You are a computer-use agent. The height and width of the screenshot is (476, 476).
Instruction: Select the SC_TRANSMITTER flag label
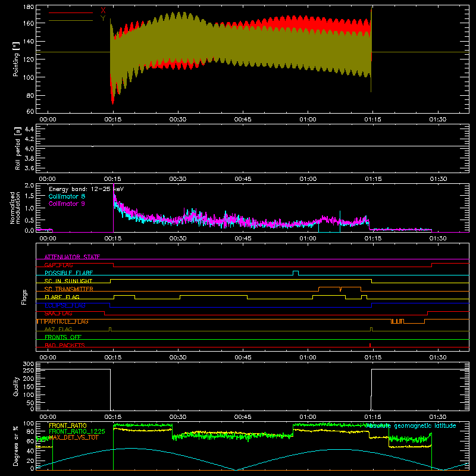69,289
